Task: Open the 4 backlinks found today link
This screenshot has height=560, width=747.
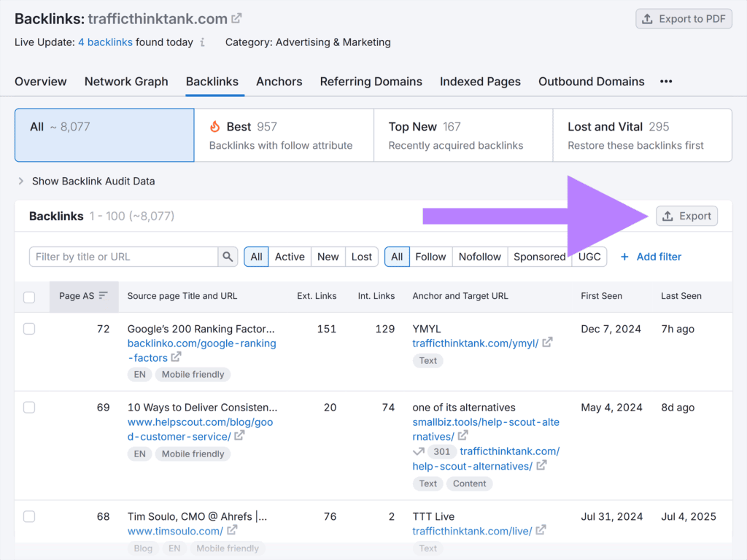Action: 105,42
